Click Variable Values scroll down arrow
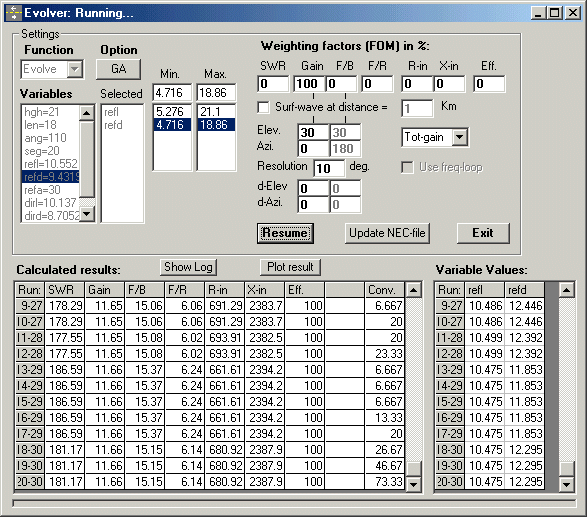The width and height of the screenshot is (587, 517). 566,484
